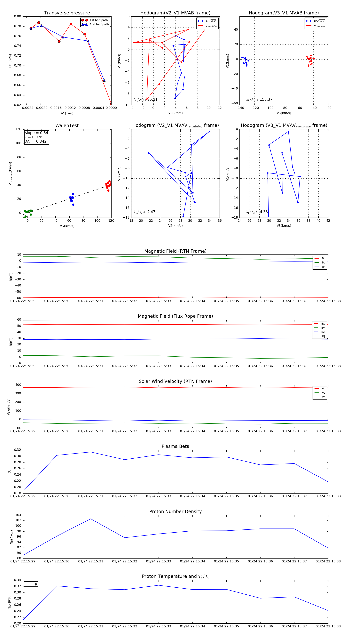Select the "Vr" legend entry
This screenshot has height=644, width=351.
[x=320, y=389]
